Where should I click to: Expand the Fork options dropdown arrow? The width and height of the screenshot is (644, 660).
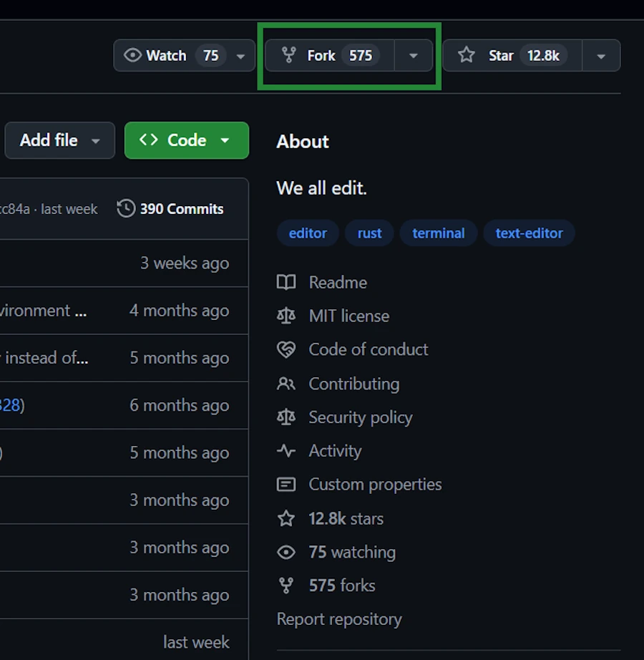tap(413, 56)
